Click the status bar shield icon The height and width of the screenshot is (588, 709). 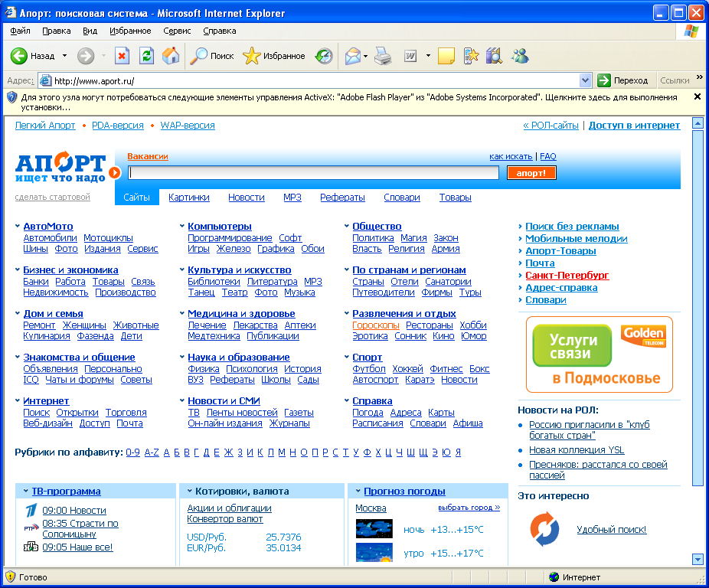[x=10, y=577]
